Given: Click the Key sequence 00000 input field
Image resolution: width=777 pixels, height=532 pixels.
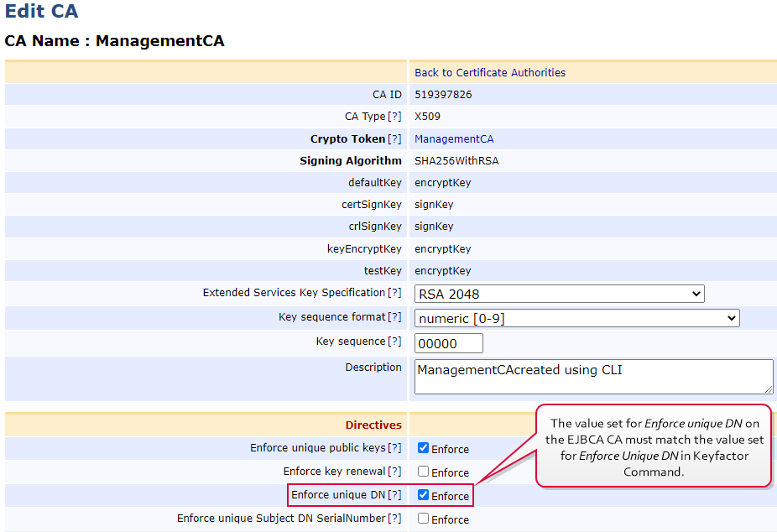Looking at the screenshot, I should 448,343.
